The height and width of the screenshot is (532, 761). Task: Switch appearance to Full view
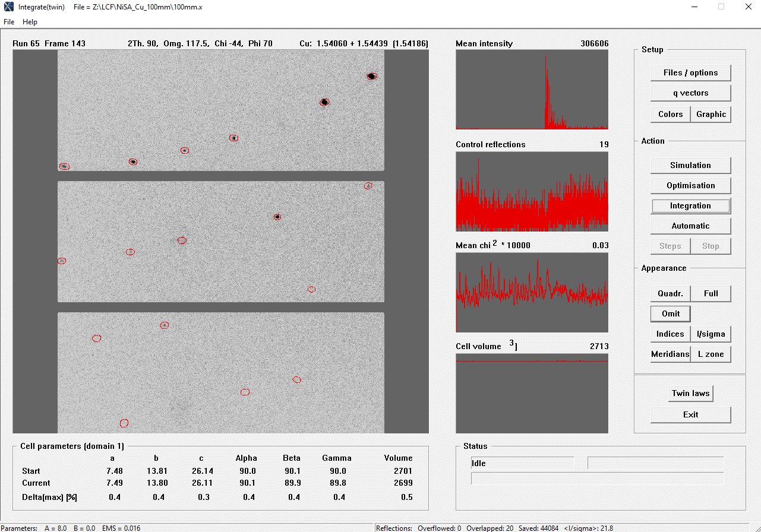711,293
